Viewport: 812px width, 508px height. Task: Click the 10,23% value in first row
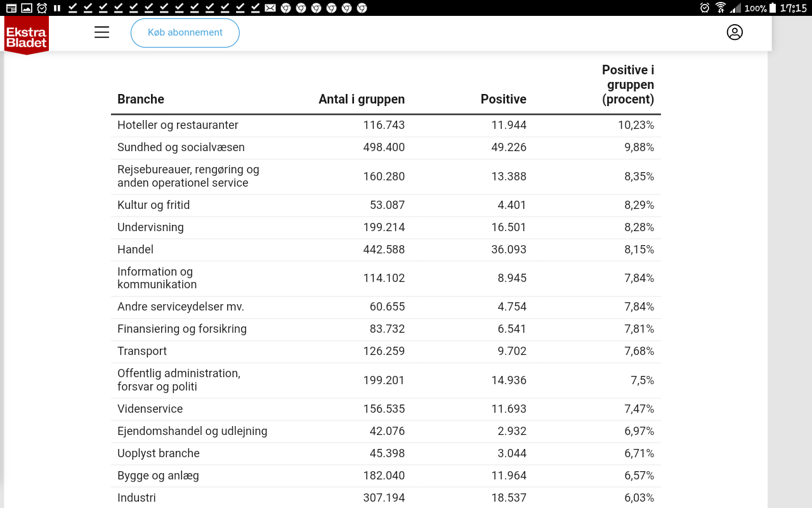(636, 125)
